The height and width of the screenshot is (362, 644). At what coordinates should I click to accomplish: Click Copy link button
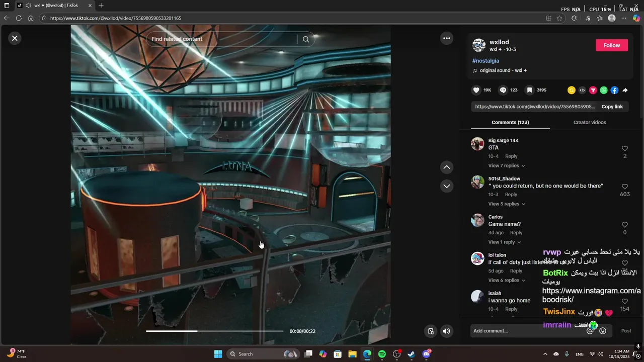pos(612,107)
